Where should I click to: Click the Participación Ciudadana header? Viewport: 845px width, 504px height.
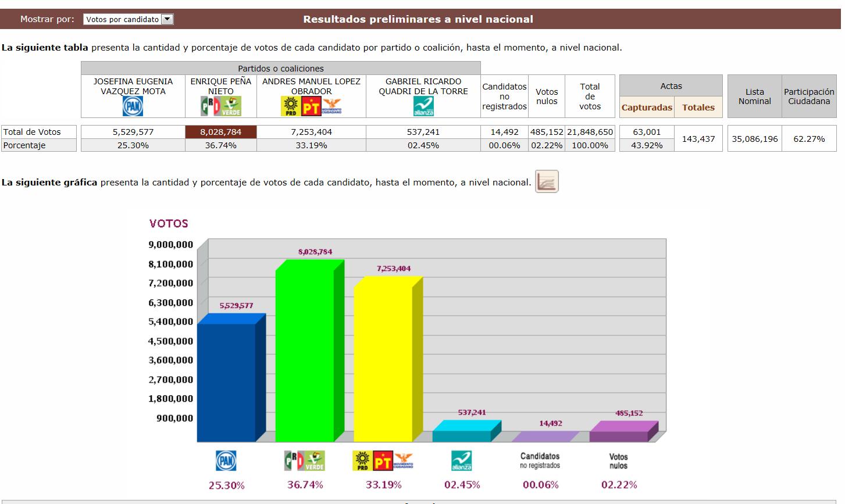(x=809, y=96)
